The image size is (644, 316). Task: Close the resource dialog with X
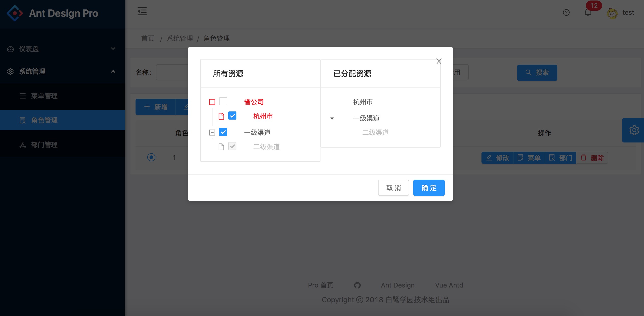(x=439, y=61)
